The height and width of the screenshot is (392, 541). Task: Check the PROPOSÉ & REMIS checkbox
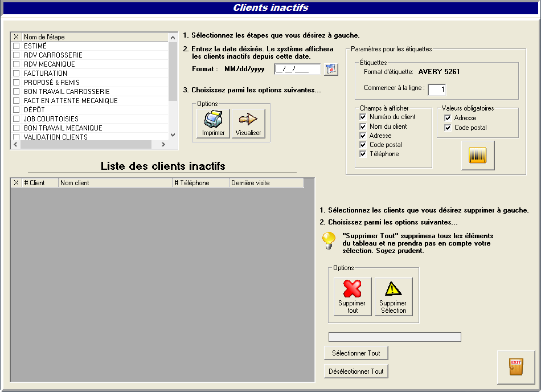16,83
